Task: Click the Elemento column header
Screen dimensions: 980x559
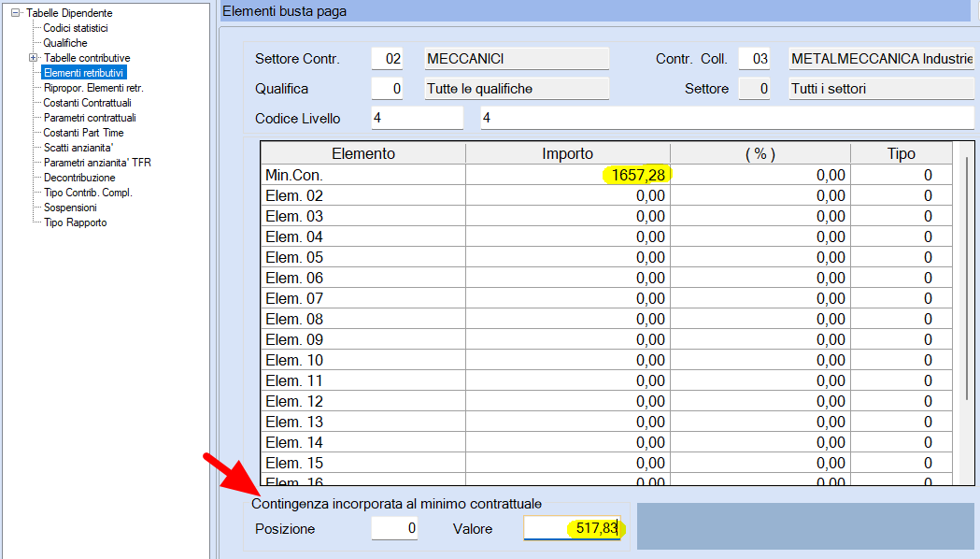Action: [363, 154]
